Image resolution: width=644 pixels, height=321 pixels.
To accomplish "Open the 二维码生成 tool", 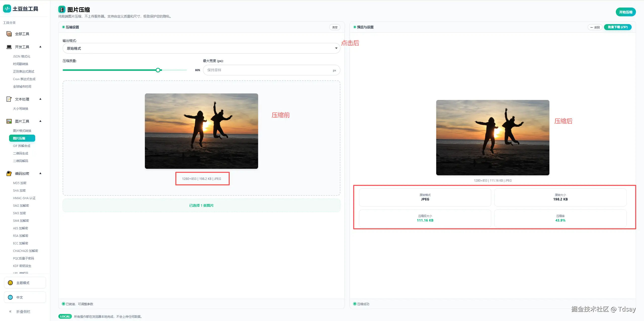I will 21,153.
